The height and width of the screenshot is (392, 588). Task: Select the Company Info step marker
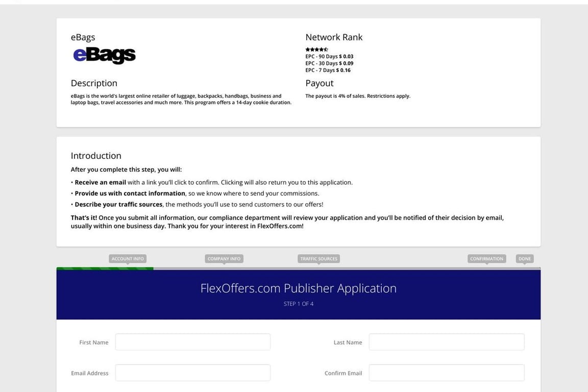point(224,259)
